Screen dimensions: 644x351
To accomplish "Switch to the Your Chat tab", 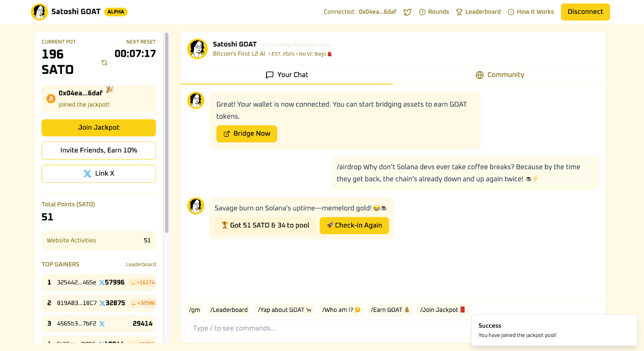I will 287,75.
